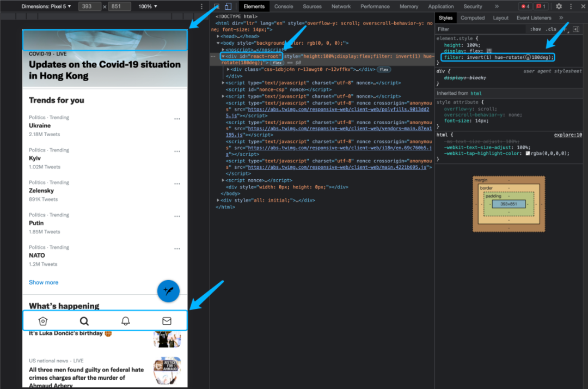Activate the inspect element picker icon
Image resolution: width=588 pixels, height=389 pixels.
point(216,7)
